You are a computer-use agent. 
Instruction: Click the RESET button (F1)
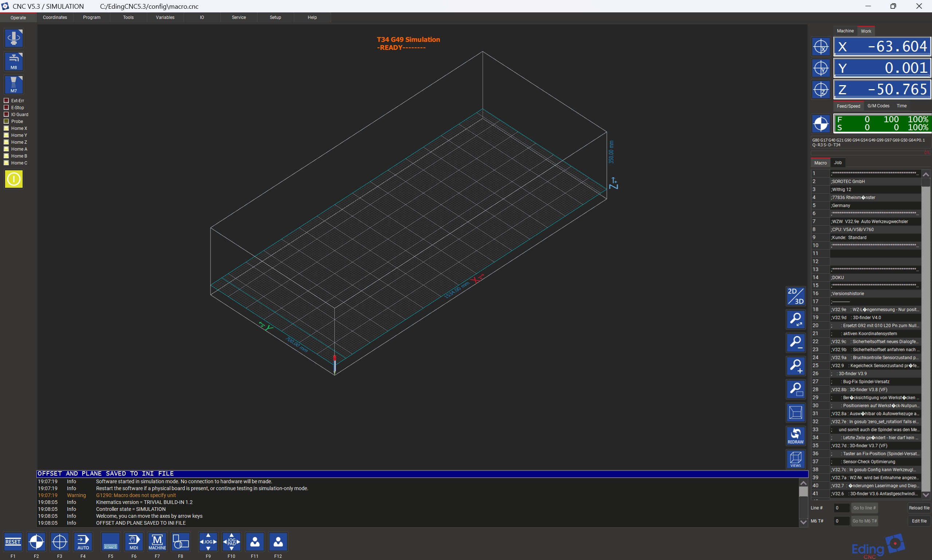coord(13,541)
